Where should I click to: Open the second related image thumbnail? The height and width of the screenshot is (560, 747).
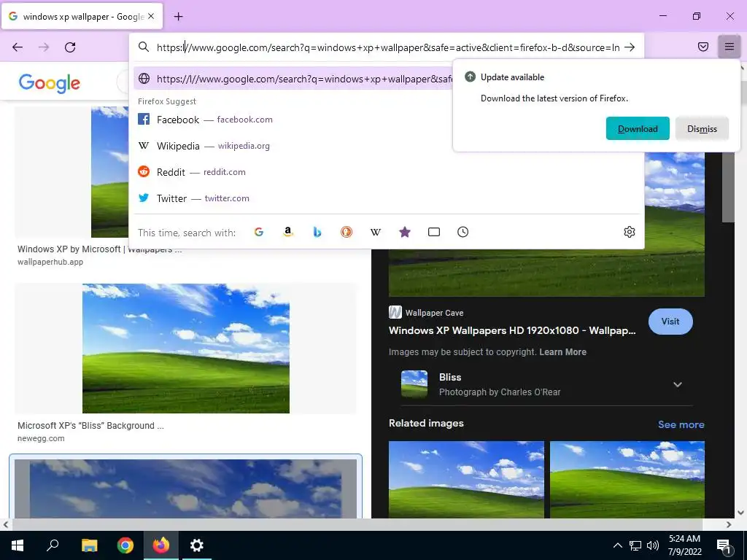point(627,480)
